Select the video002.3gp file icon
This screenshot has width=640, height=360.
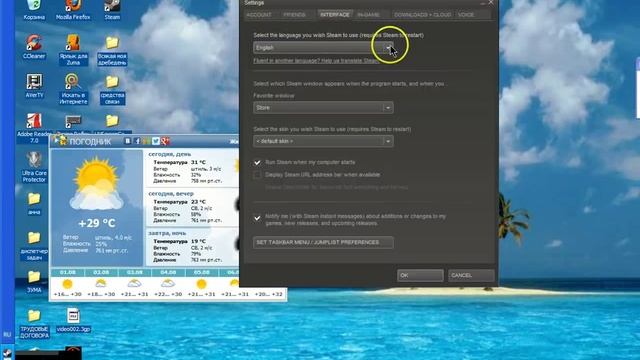tap(73, 320)
